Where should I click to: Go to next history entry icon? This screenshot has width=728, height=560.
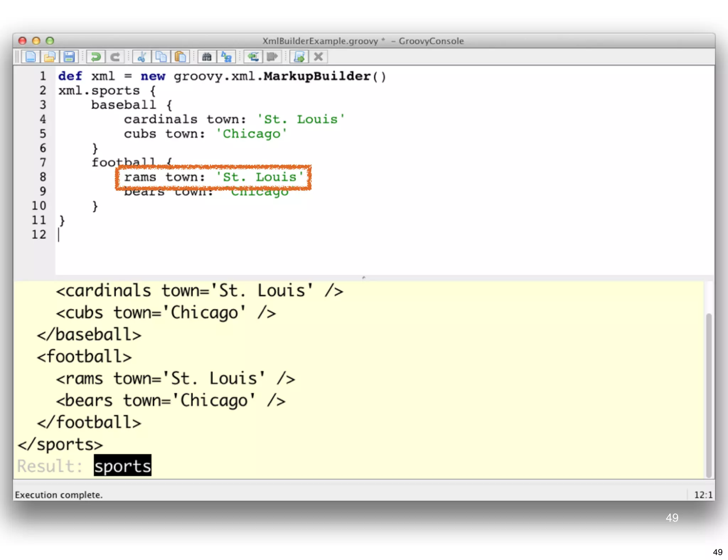(x=272, y=57)
